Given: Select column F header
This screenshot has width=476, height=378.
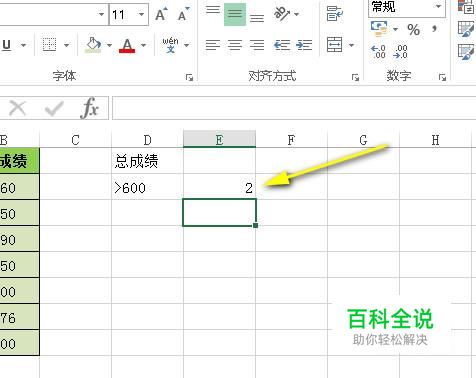Looking at the screenshot, I should pos(291,140).
